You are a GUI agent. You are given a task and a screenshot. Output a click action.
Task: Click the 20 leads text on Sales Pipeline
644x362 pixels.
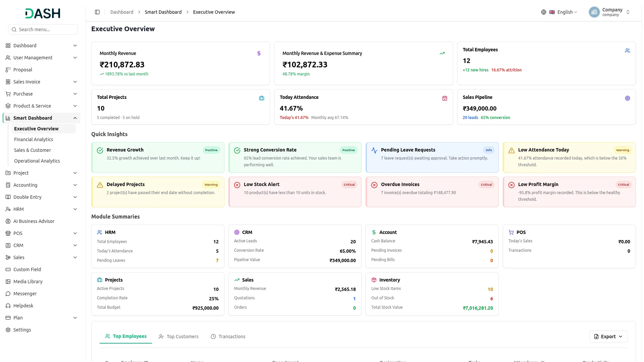pos(470,118)
